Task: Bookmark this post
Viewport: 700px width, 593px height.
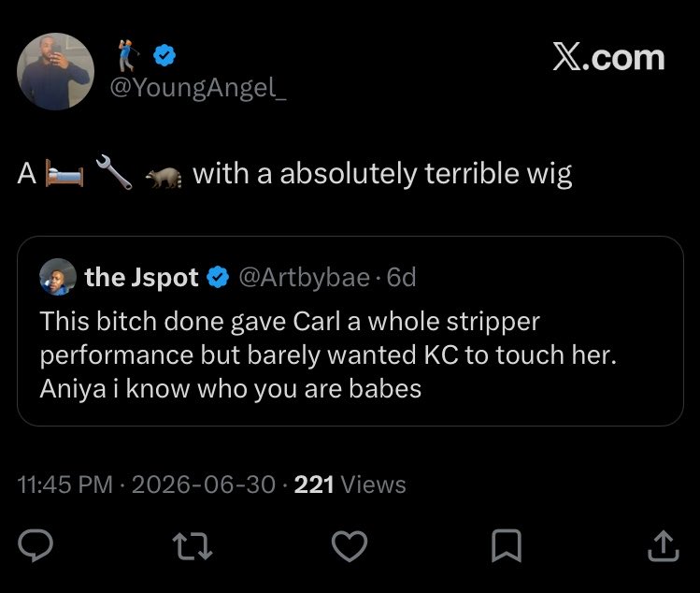Action: click(507, 545)
